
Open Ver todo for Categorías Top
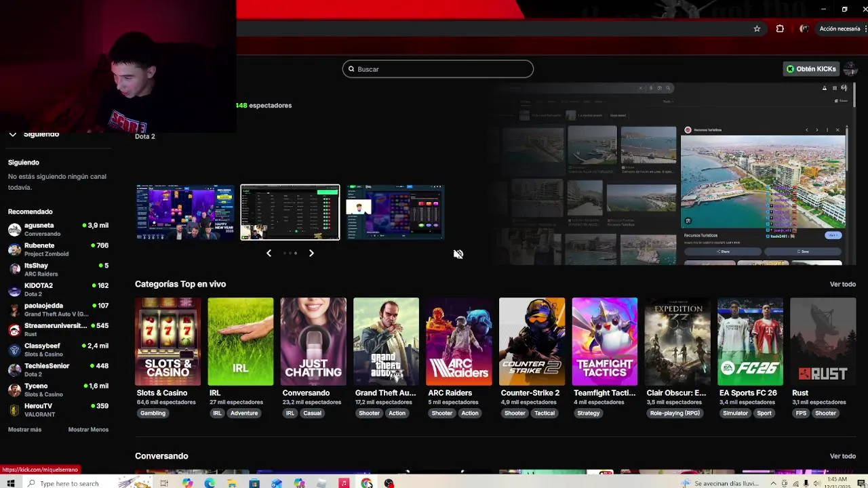(x=843, y=285)
